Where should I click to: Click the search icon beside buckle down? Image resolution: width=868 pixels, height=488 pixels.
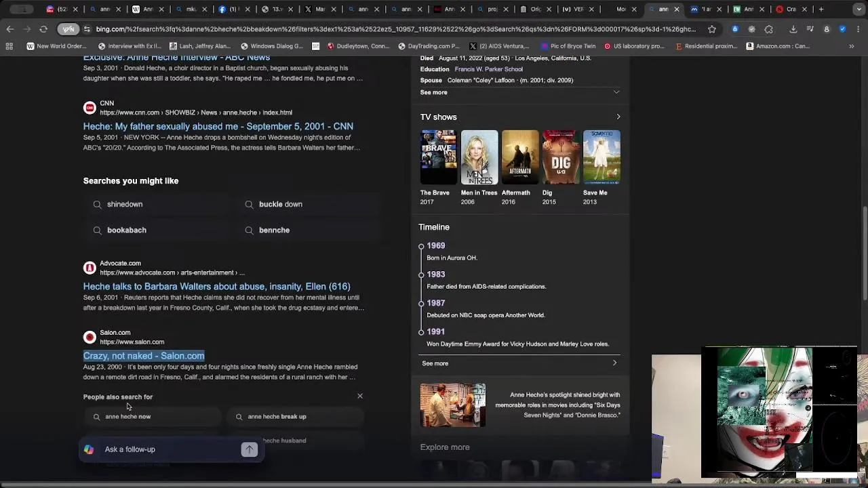coord(249,204)
